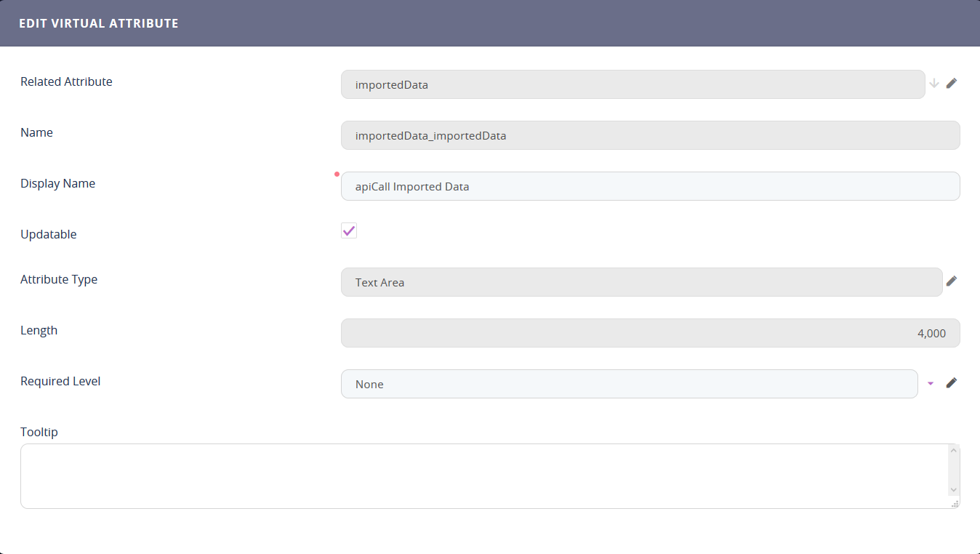
Task: Edit the Required Level with its pencil icon
Action: pyautogui.click(x=952, y=382)
